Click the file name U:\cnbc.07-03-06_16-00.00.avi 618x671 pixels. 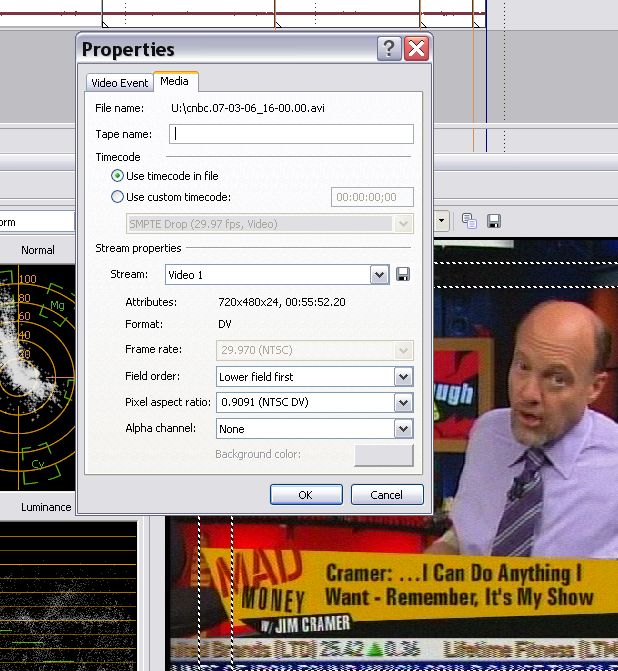pyautogui.click(x=248, y=108)
